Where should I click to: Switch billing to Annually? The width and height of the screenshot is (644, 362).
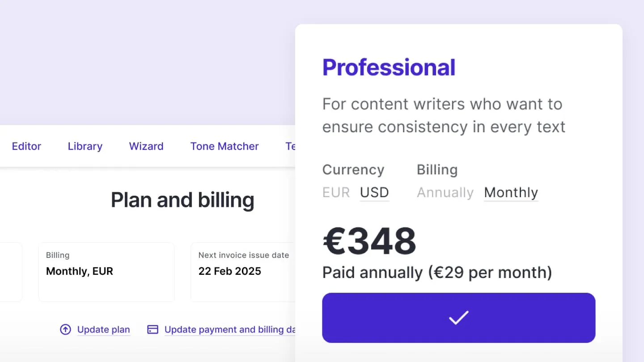click(445, 192)
